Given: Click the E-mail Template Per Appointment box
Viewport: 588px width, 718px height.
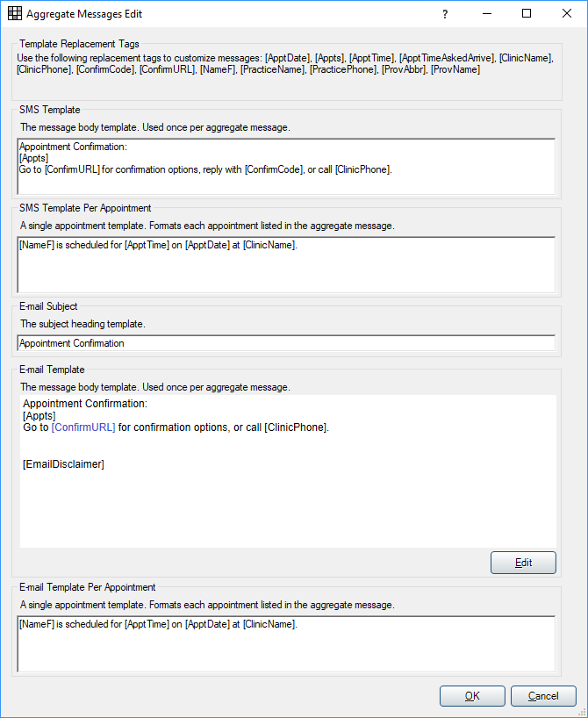Looking at the screenshot, I should [286, 644].
